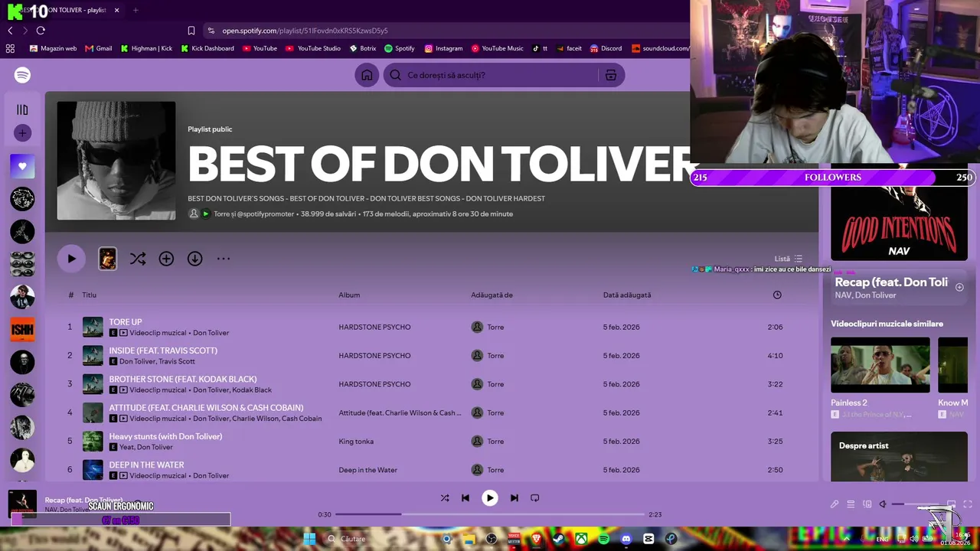Open the orange ISHH playlist in the sidebar
The height and width of the screenshot is (551, 980).
point(22,329)
